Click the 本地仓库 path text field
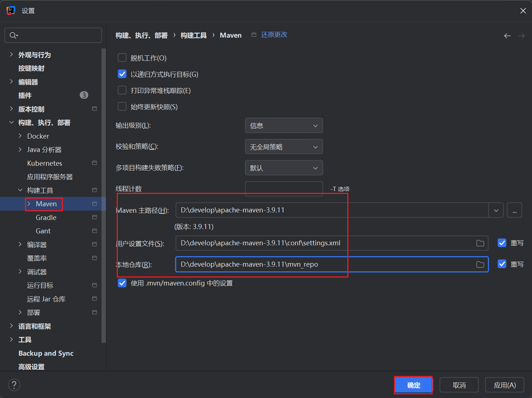 click(332, 264)
